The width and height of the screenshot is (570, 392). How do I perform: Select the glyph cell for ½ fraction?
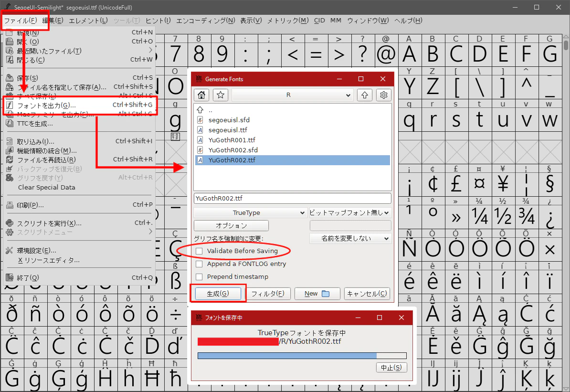(x=503, y=217)
